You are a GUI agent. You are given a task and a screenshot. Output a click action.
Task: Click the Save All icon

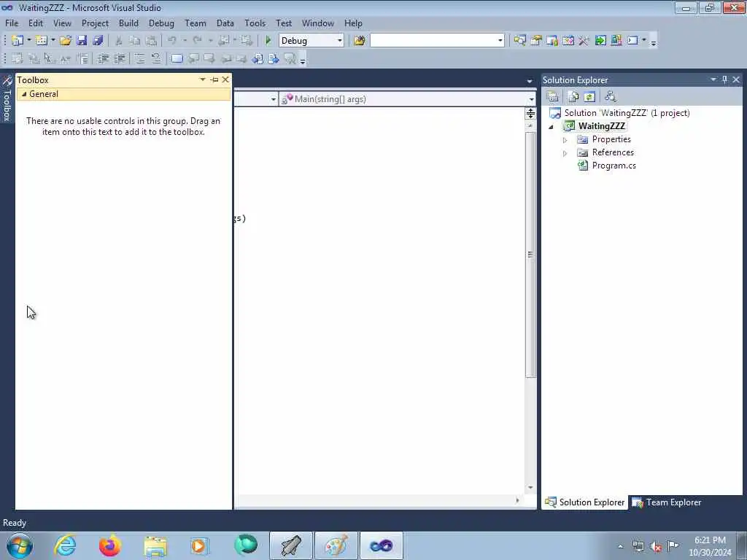pos(98,41)
